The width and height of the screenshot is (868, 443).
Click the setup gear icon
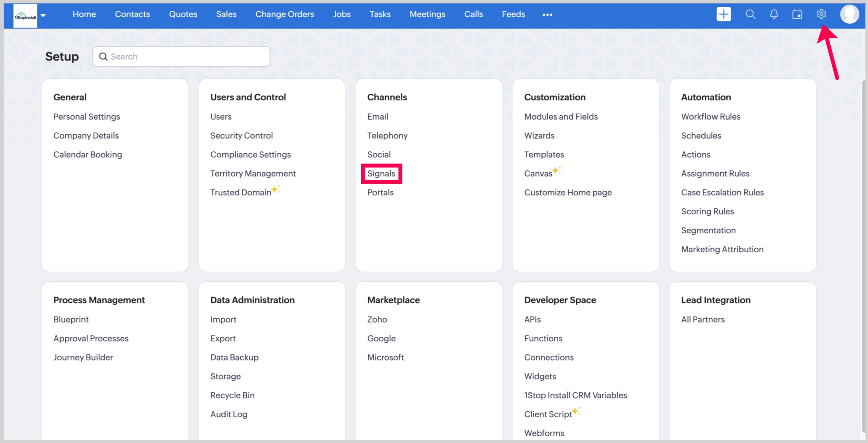coord(821,14)
